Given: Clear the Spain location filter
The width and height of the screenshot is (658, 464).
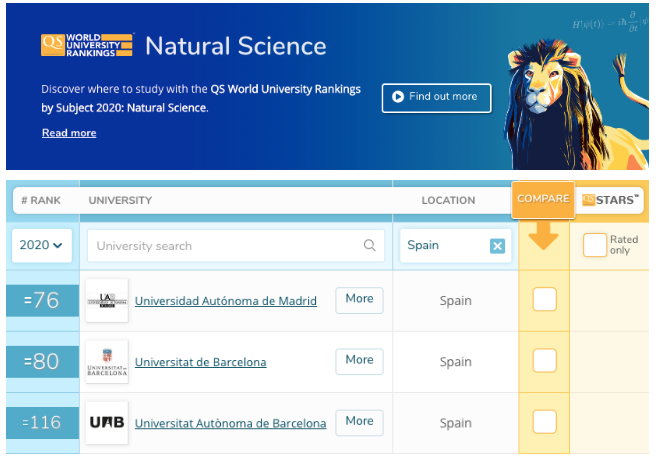Looking at the screenshot, I should (x=497, y=246).
